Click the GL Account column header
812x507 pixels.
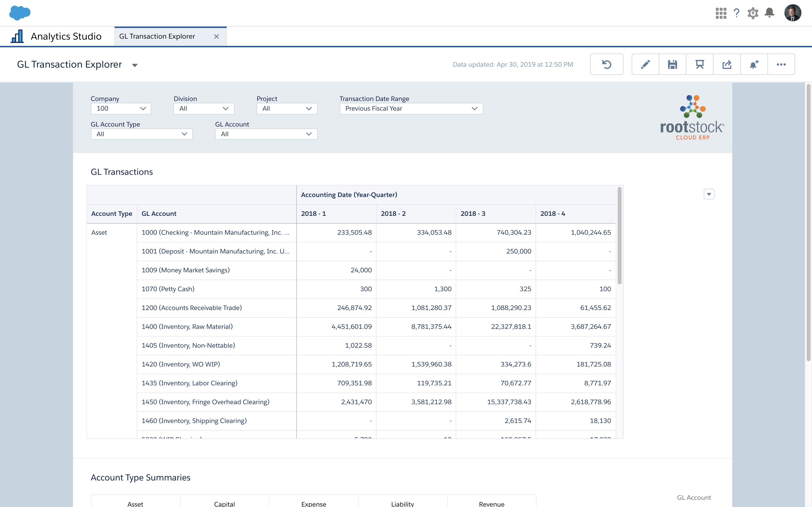point(159,214)
